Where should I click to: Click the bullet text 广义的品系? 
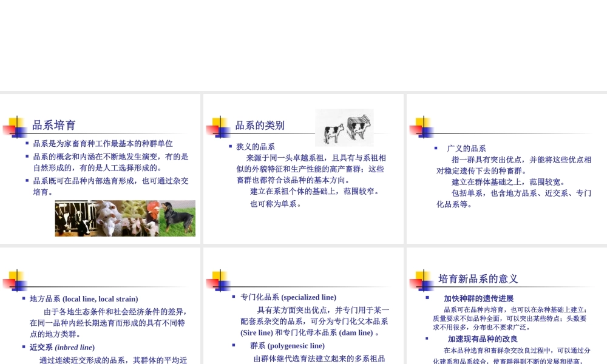pos(466,148)
